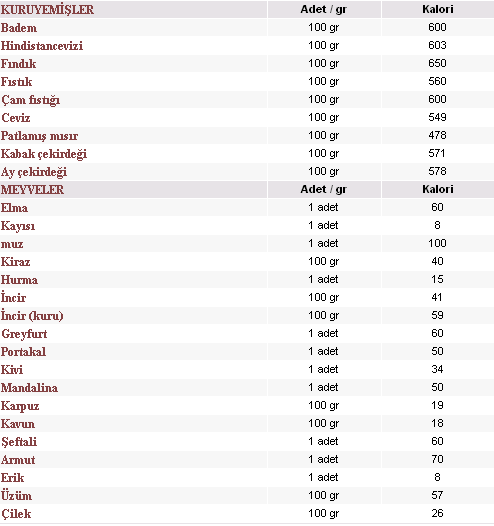Open the Kabak çekirdeği item
Viewport: 494px width, 526px height.
[44, 154]
